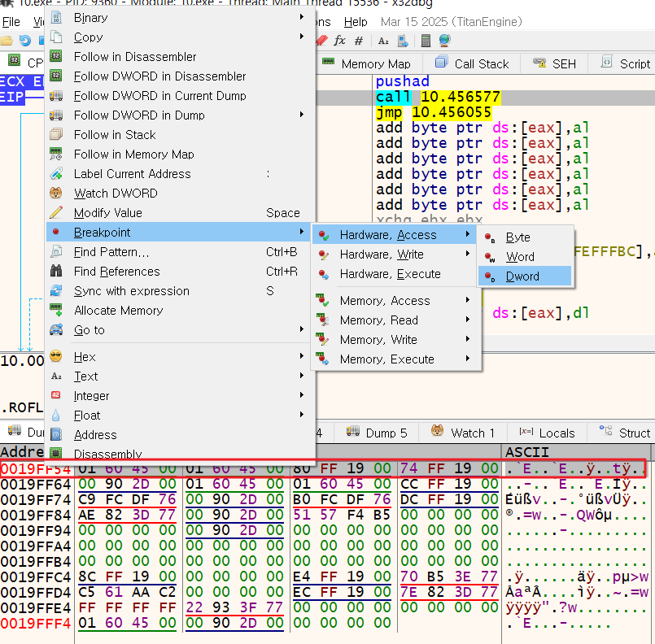The height and width of the screenshot is (644, 655).
Task: Select the jmp 10.456055 instruction line
Action: (434, 112)
